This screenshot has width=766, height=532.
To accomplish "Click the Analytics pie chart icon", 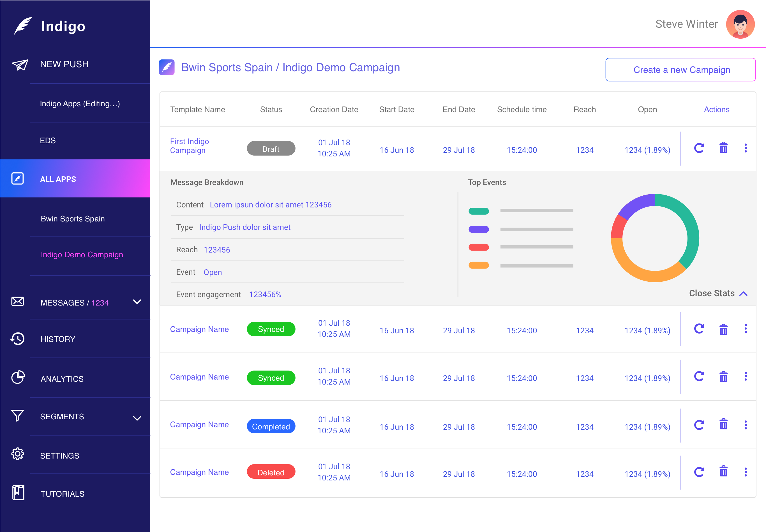I will point(18,378).
